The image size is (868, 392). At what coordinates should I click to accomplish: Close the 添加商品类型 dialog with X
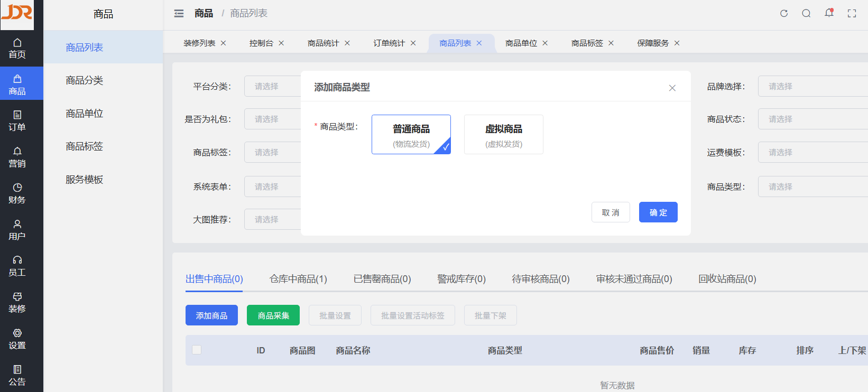click(672, 88)
